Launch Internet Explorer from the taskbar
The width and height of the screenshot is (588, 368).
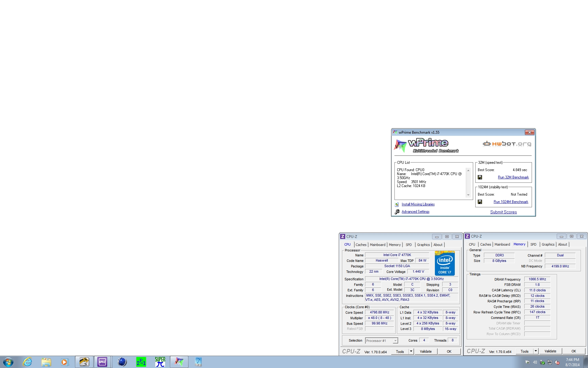(x=27, y=362)
